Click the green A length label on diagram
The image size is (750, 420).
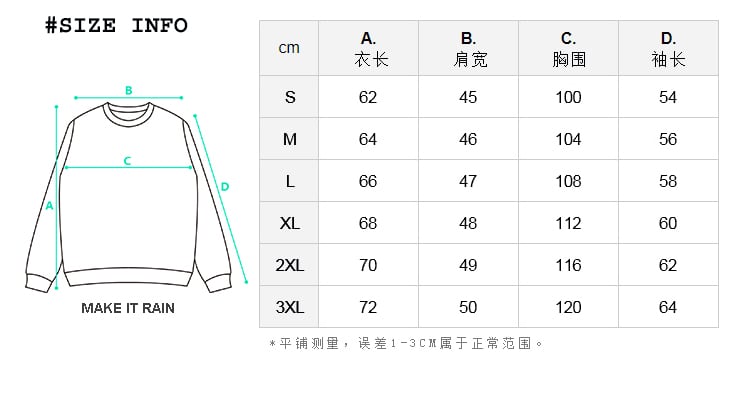point(49,205)
